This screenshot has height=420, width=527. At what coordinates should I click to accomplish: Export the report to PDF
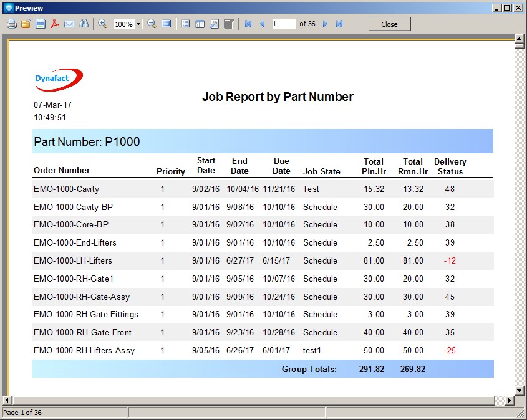pos(55,24)
